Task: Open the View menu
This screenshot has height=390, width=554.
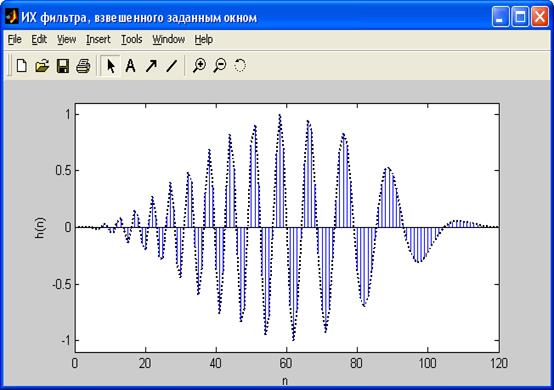Action: pyautogui.click(x=66, y=39)
